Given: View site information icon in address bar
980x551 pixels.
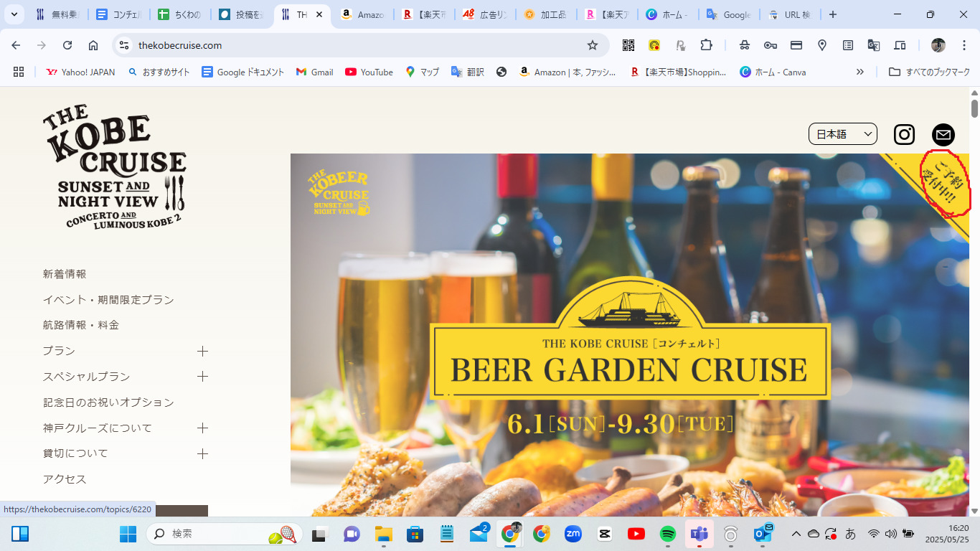Looking at the screenshot, I should (x=124, y=45).
